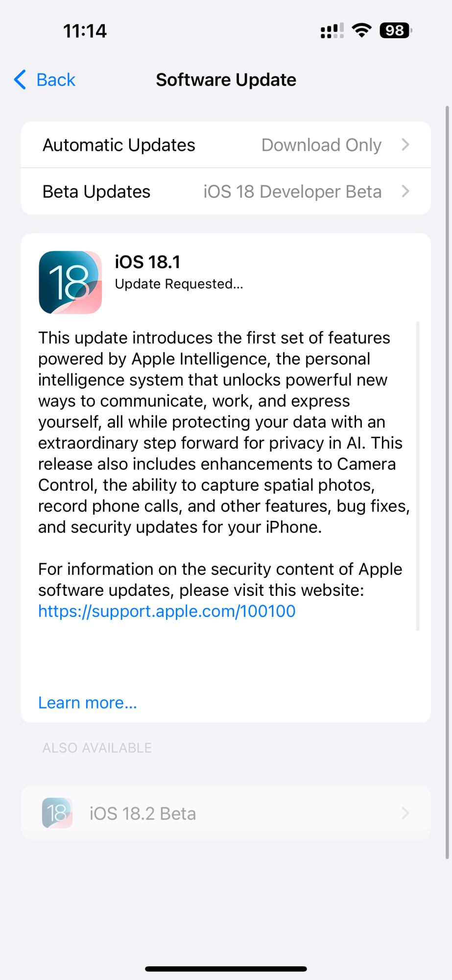Tap the blue back chevron icon
452x980 pixels.
click(x=20, y=79)
